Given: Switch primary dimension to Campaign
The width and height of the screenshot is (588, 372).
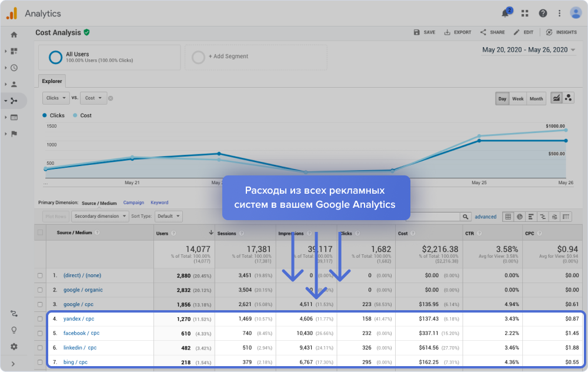Looking at the screenshot, I should [133, 202].
